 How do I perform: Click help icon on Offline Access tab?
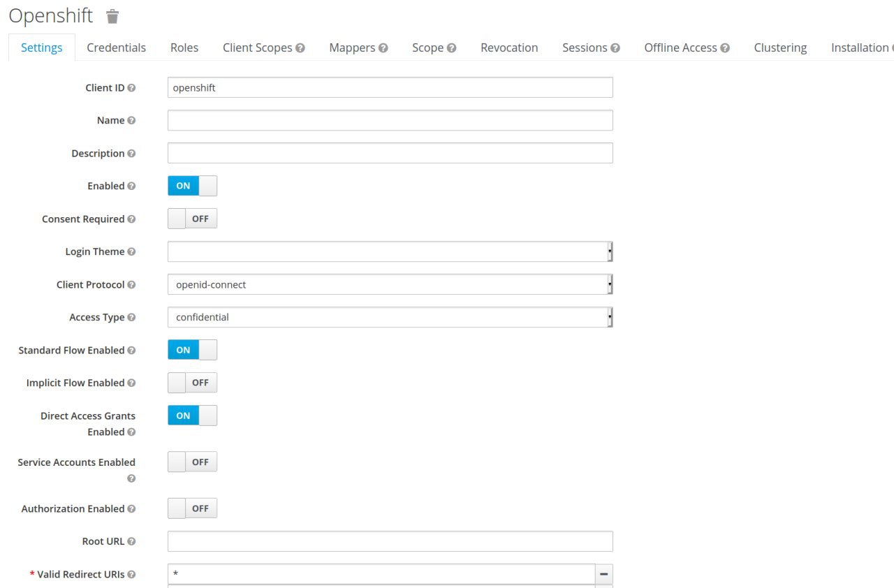point(725,48)
